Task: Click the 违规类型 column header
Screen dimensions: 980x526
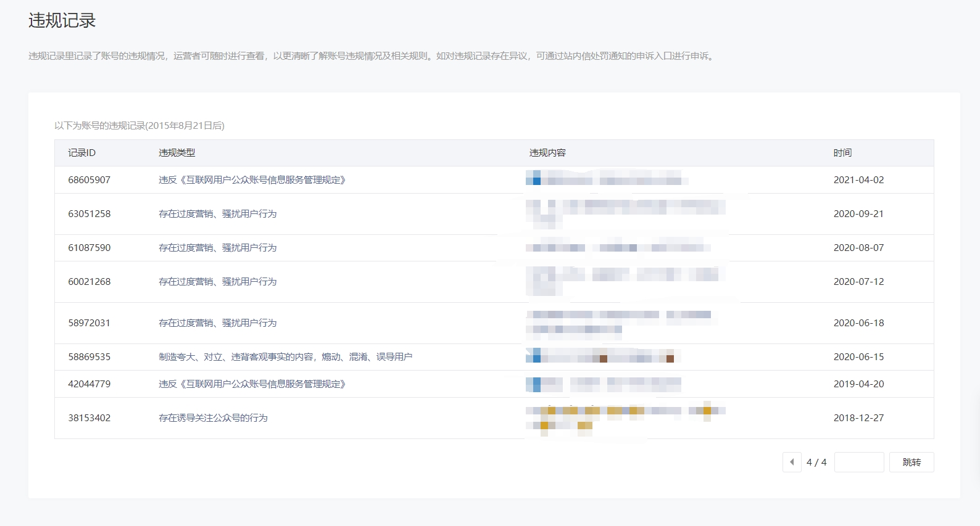Action: pos(177,153)
